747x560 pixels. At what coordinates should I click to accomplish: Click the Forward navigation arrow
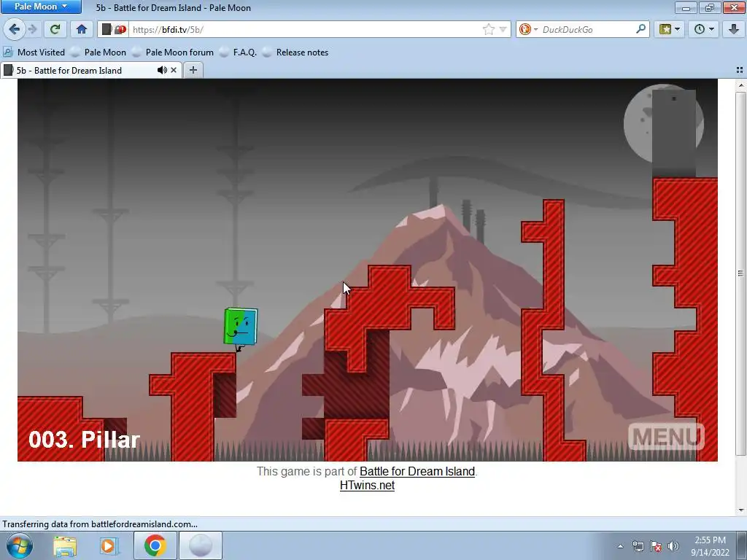pyautogui.click(x=32, y=29)
